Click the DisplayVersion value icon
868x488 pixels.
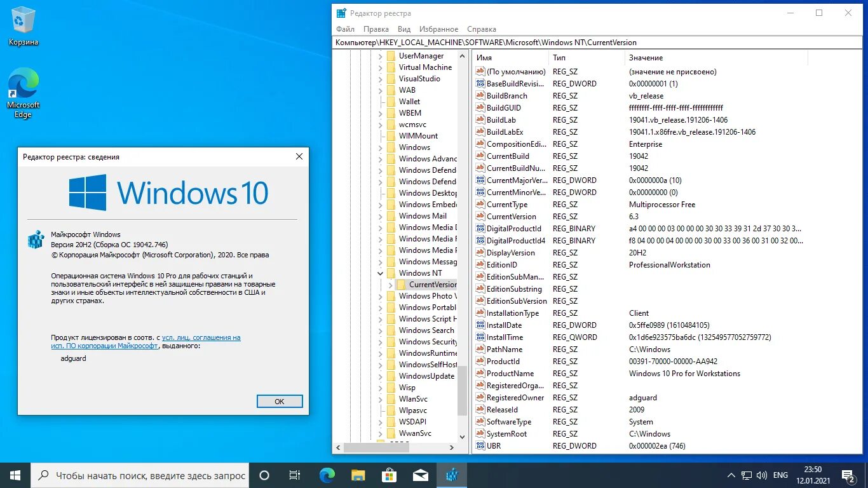click(480, 253)
